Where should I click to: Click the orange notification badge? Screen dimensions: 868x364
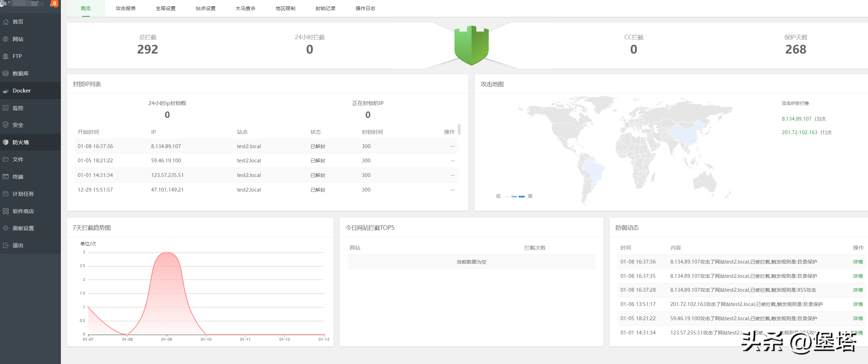click(x=54, y=3)
